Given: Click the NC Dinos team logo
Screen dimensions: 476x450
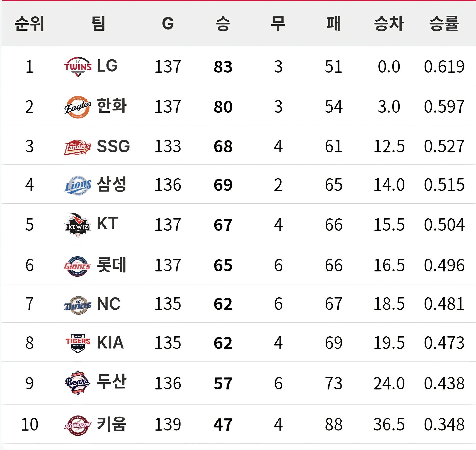Looking at the screenshot, I should coord(78,305).
